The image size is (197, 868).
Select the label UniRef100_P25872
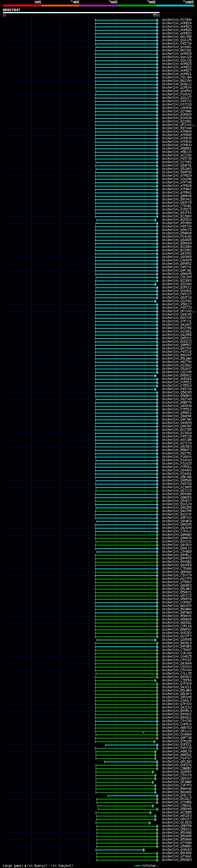pyautogui.click(x=177, y=210)
